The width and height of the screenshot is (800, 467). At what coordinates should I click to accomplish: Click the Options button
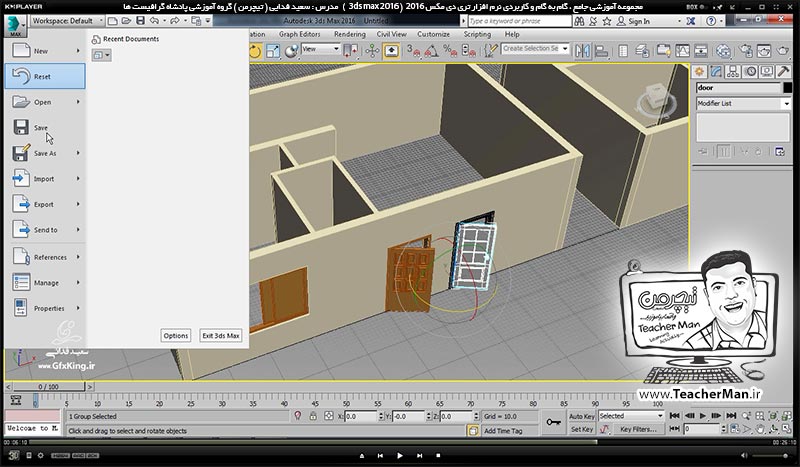pyautogui.click(x=176, y=335)
